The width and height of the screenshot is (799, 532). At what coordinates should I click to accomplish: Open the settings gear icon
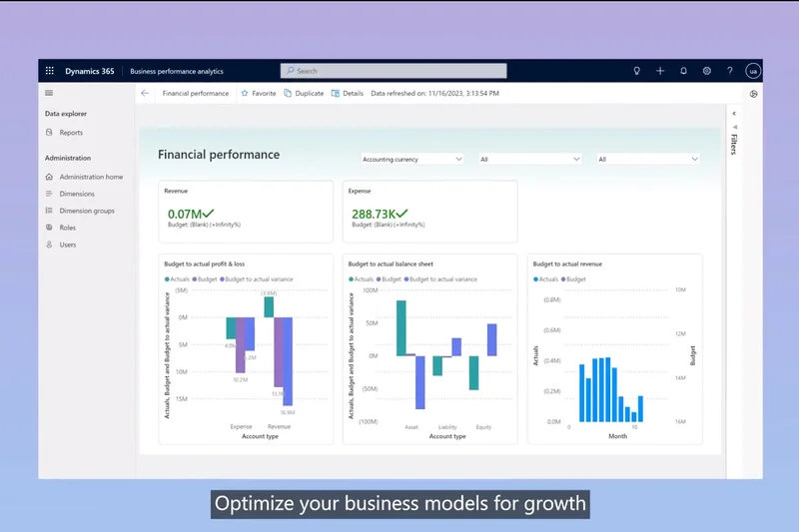tap(707, 71)
